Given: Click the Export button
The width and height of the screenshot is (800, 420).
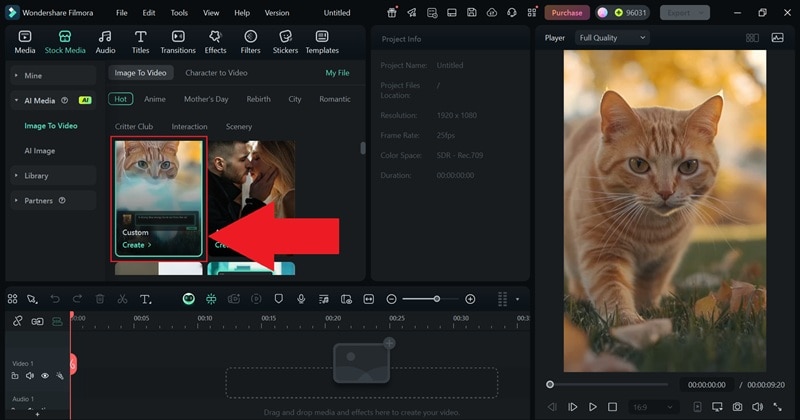Looking at the screenshot, I should [684, 13].
